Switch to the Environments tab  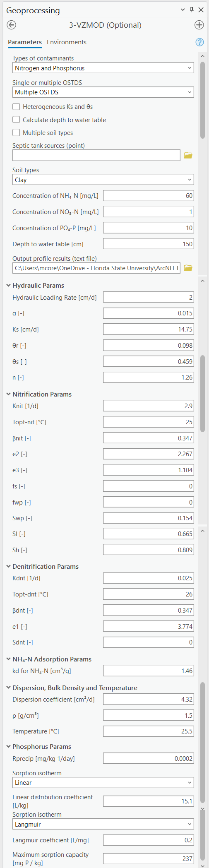point(67,42)
